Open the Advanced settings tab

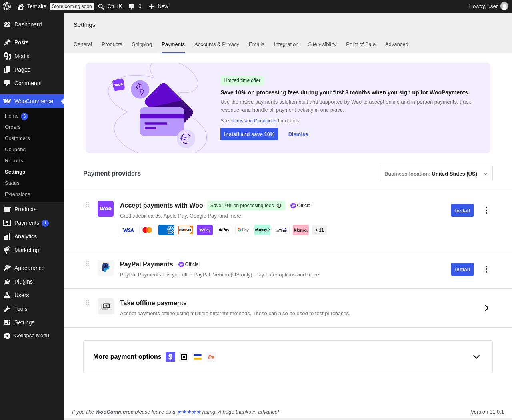tap(397, 44)
